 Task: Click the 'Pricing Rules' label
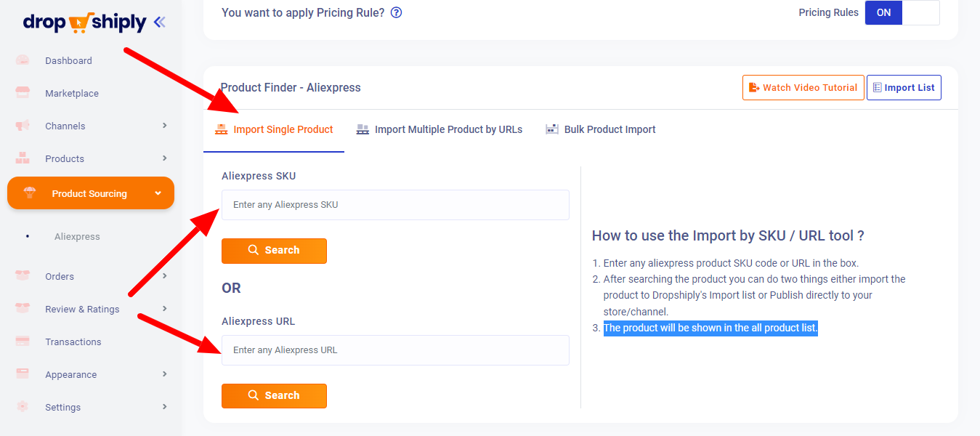[x=828, y=12]
